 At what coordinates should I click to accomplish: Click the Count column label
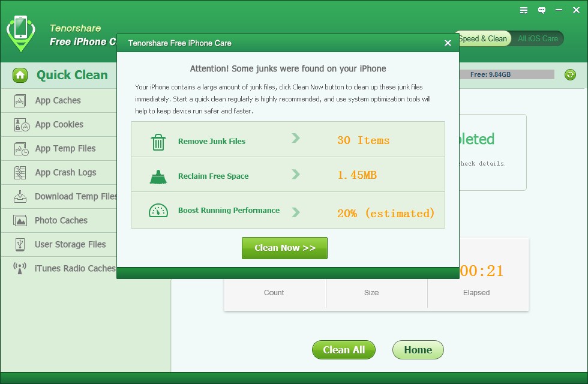tap(274, 293)
